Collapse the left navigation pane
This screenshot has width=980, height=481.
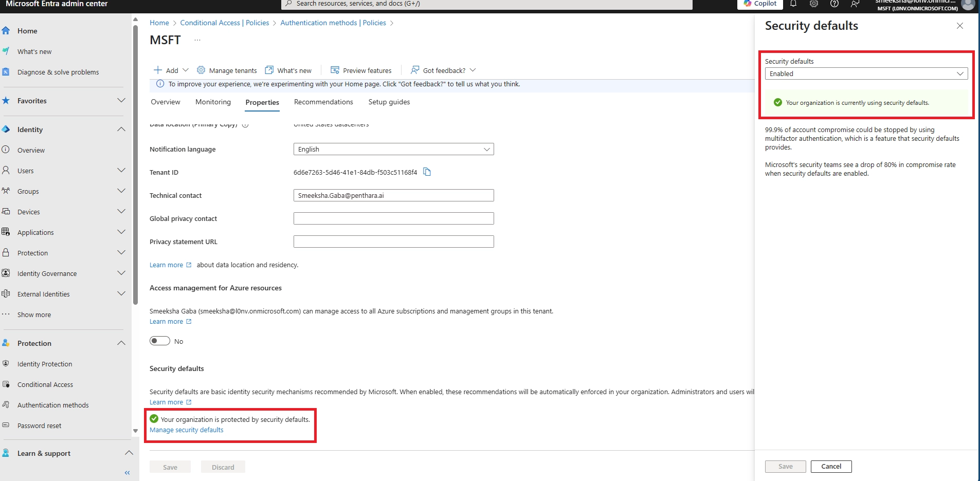pyautogui.click(x=127, y=472)
